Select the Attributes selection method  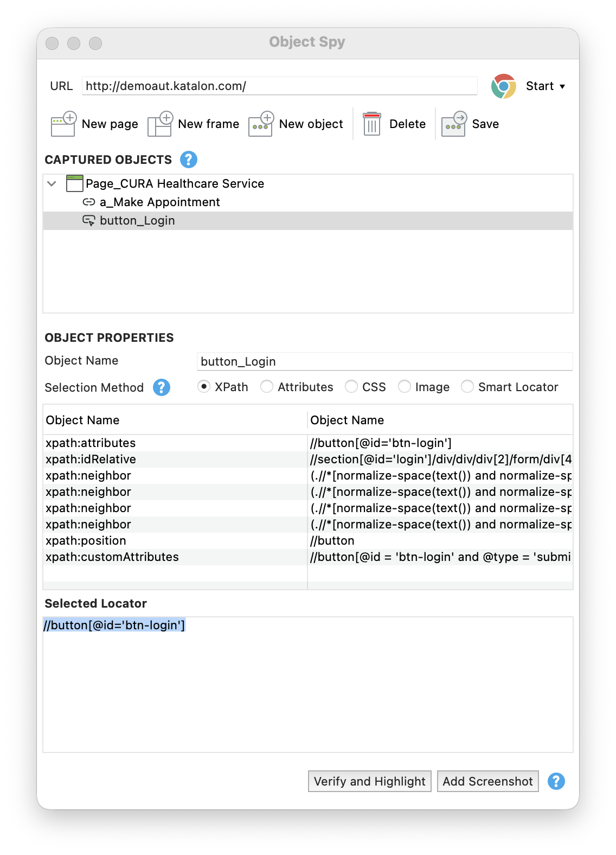coord(267,387)
